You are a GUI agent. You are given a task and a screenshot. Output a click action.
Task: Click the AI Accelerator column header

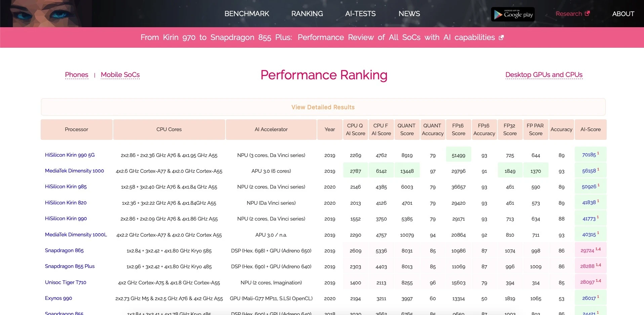coord(271,129)
